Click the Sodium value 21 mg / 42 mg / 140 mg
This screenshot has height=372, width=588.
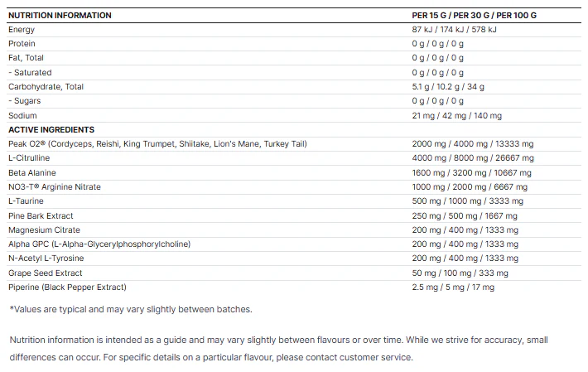click(456, 115)
